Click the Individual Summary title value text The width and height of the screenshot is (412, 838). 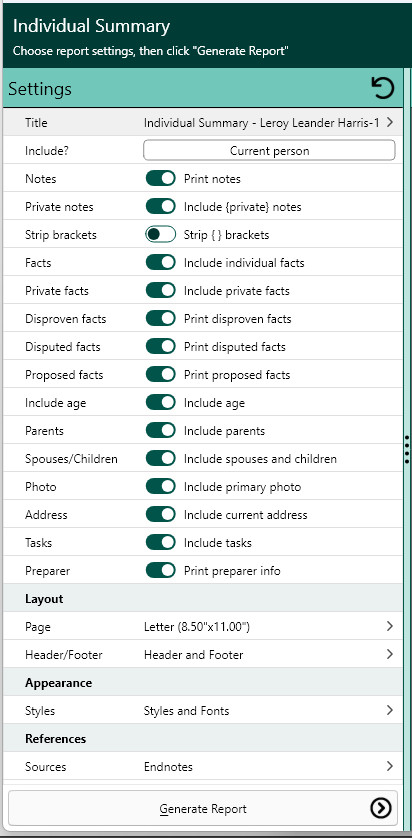261,122
